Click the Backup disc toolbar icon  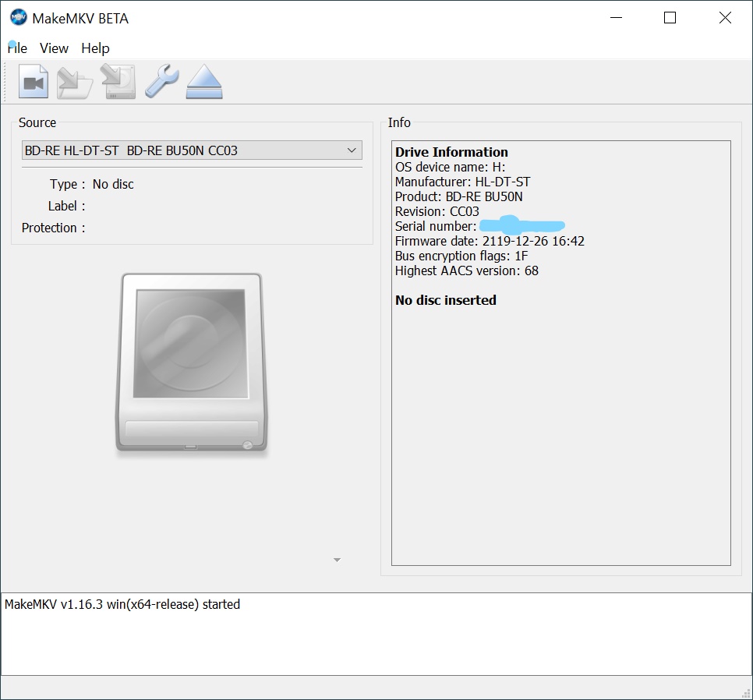[118, 82]
